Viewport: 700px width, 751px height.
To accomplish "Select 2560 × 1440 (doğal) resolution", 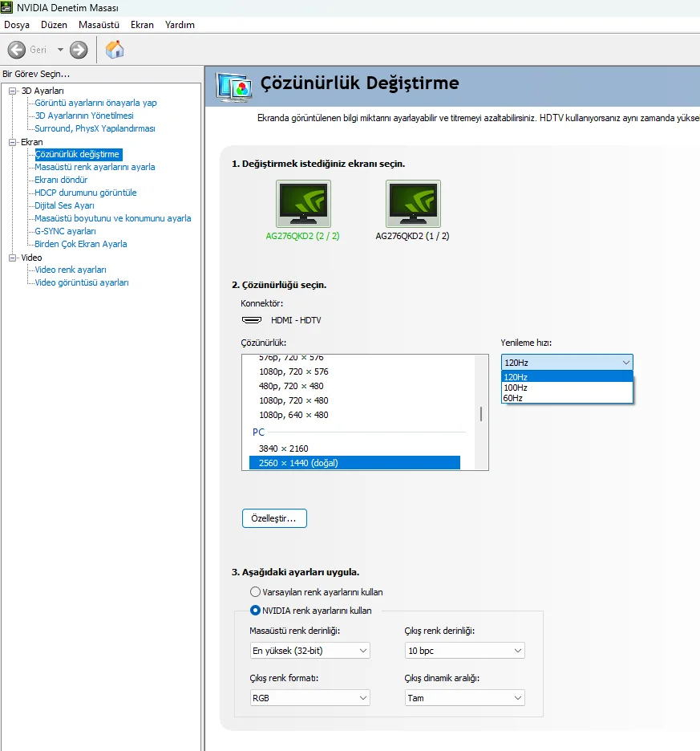I will click(354, 463).
